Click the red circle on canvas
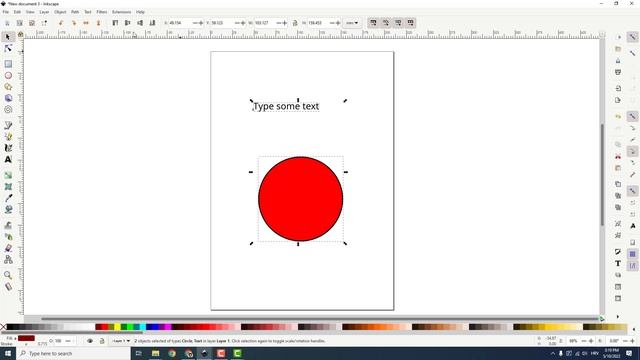 pyautogui.click(x=300, y=199)
